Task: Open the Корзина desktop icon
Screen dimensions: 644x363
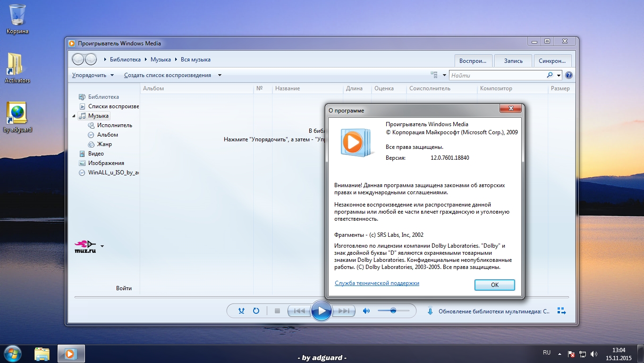Action: point(17,20)
